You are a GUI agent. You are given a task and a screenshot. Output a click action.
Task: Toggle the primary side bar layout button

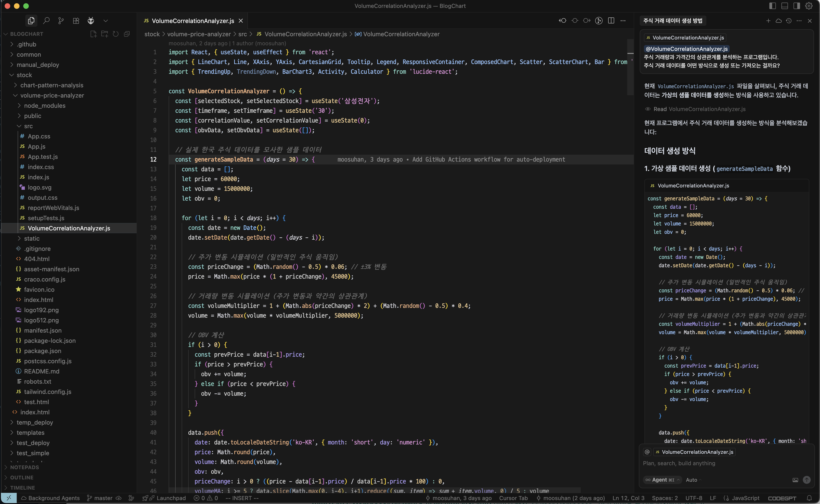773,6
